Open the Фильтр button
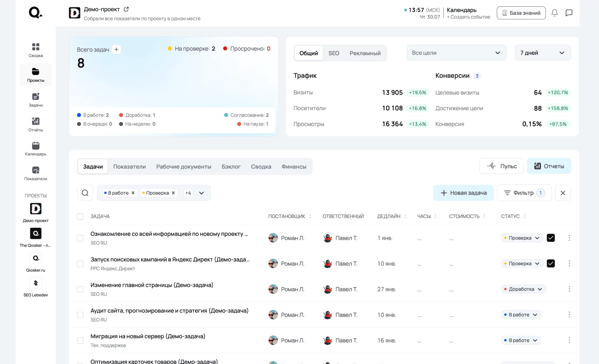 pos(524,193)
